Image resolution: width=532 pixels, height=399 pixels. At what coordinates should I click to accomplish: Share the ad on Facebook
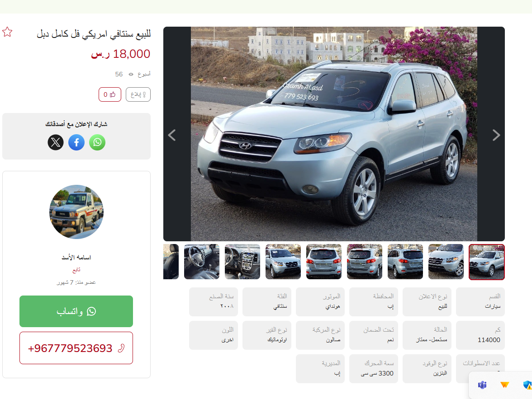point(76,142)
